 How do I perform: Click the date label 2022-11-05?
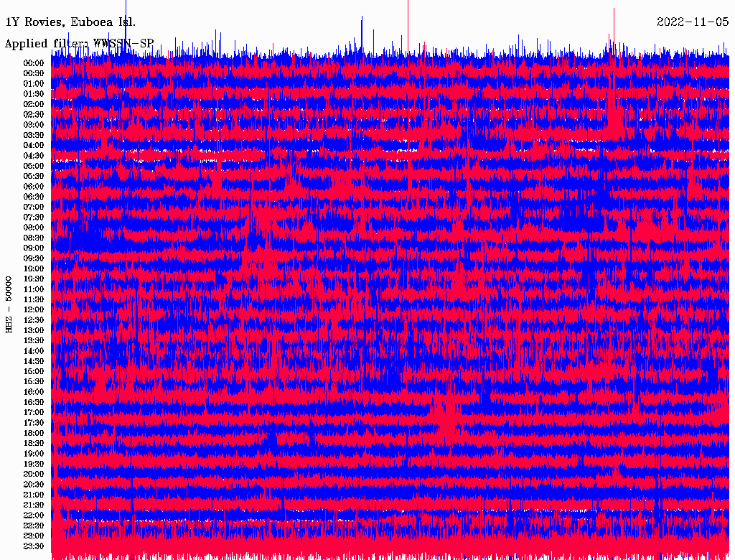tap(693, 22)
